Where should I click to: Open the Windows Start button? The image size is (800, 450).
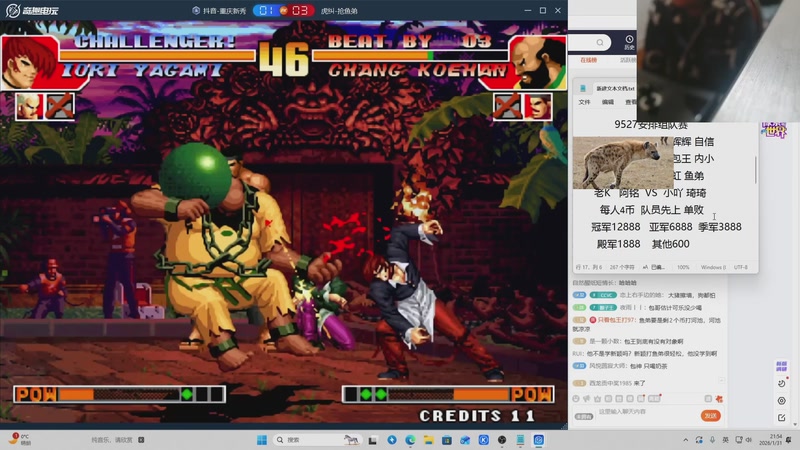click(262, 440)
